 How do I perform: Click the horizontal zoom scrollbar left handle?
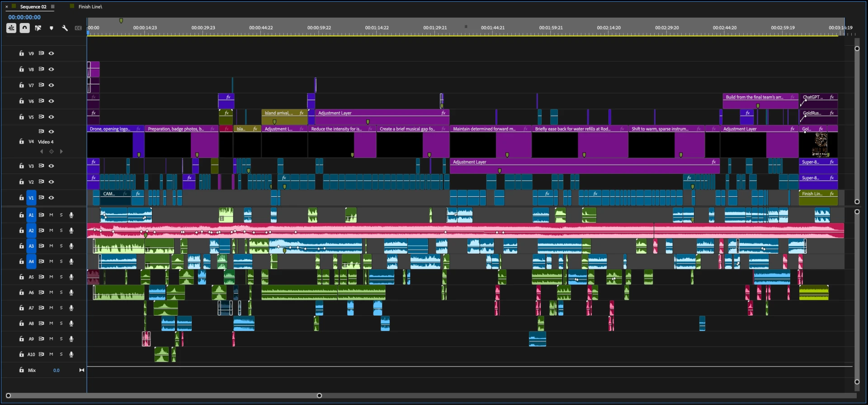[8, 396]
